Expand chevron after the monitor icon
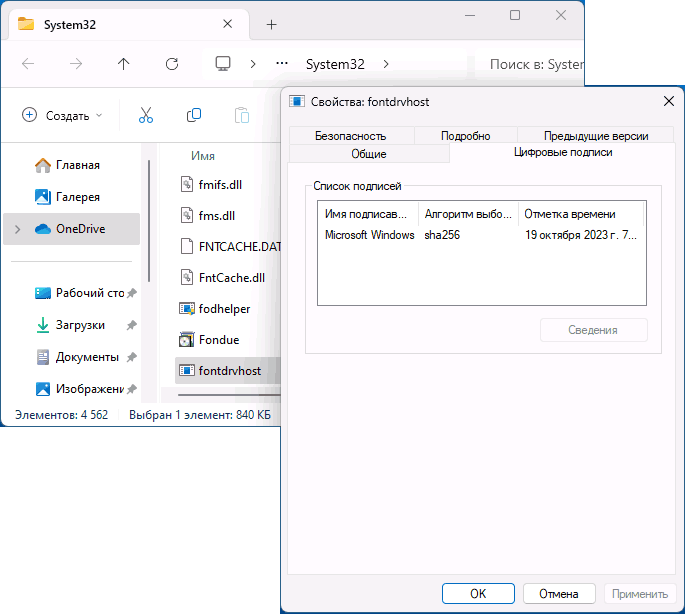Viewport: 685px width, 614px height. (x=253, y=64)
